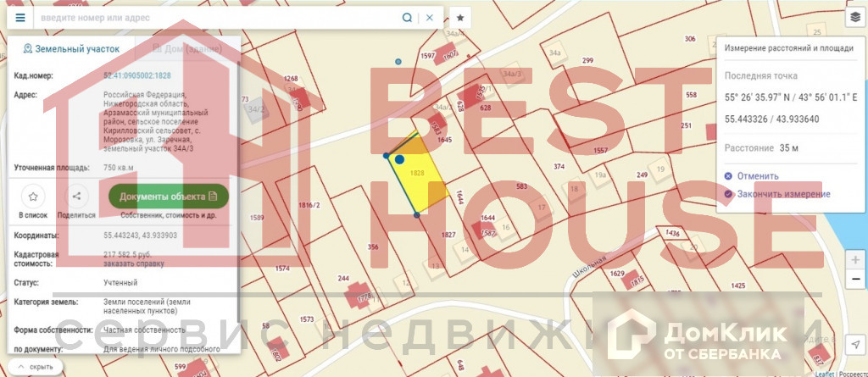Add the parcel to list with star icon
The width and height of the screenshot is (868, 377).
(33, 196)
